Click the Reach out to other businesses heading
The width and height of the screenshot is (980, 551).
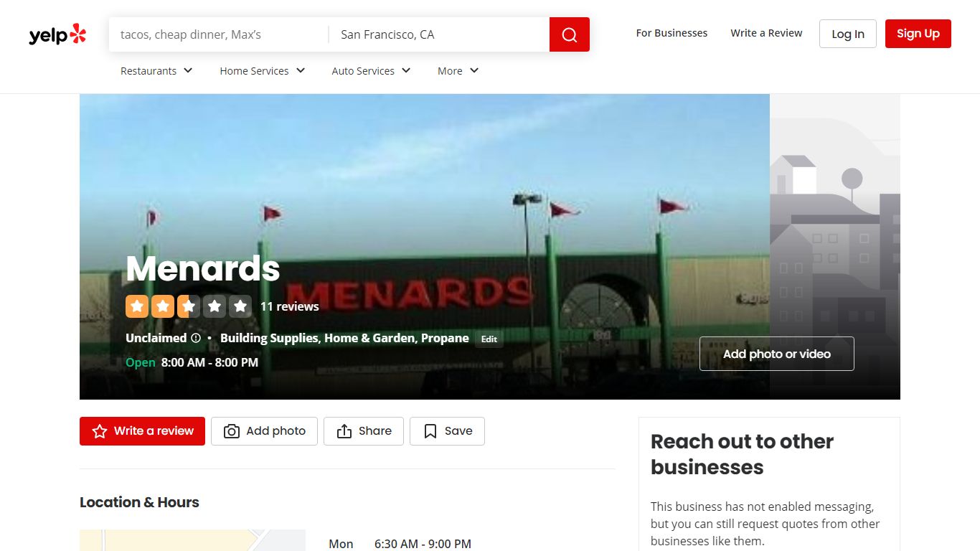point(743,454)
